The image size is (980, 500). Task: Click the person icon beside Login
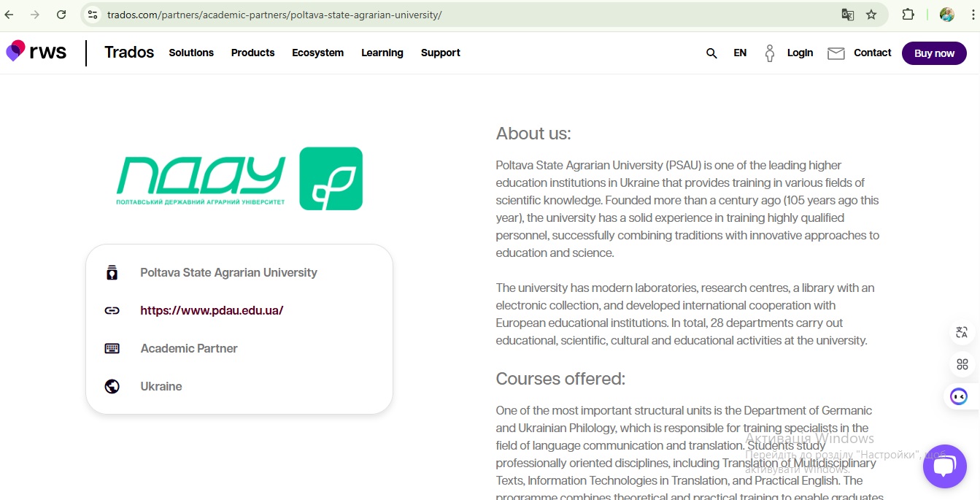(769, 53)
